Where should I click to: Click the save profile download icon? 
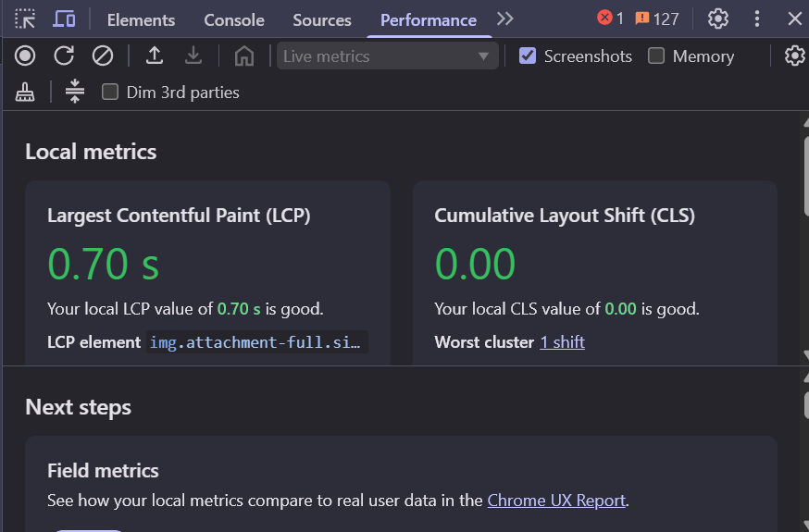tap(193, 56)
